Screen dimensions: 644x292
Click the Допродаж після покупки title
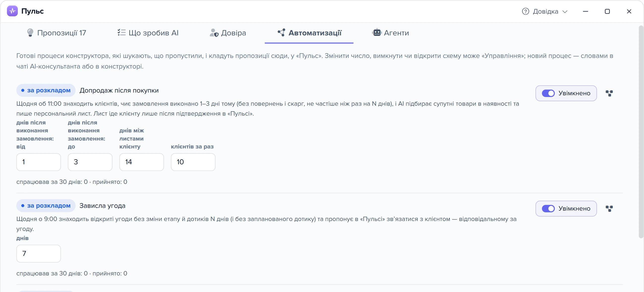(x=119, y=90)
